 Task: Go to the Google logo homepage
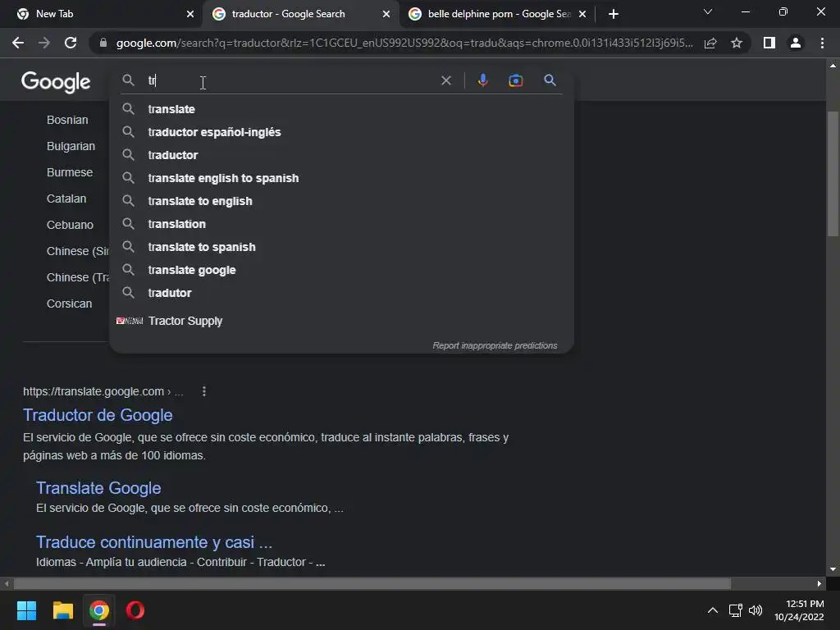[x=56, y=82]
